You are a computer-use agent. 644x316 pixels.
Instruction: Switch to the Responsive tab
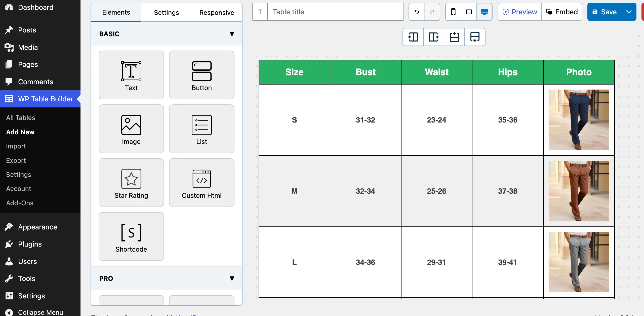pyautogui.click(x=217, y=12)
